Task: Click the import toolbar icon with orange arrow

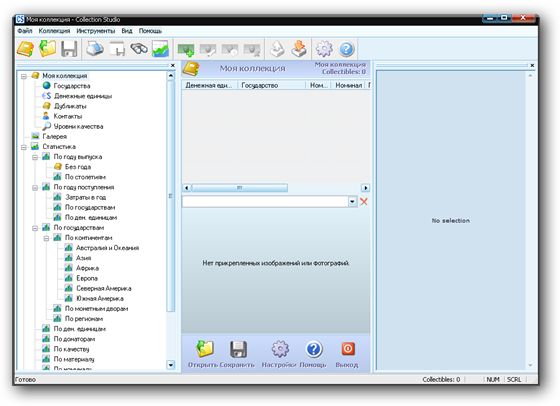Action: coord(299,49)
